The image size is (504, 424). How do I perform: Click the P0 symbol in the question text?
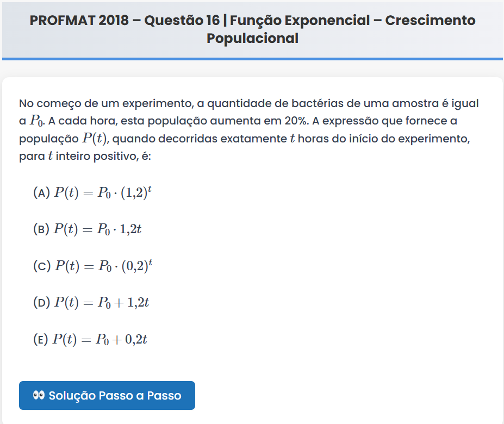(36, 121)
